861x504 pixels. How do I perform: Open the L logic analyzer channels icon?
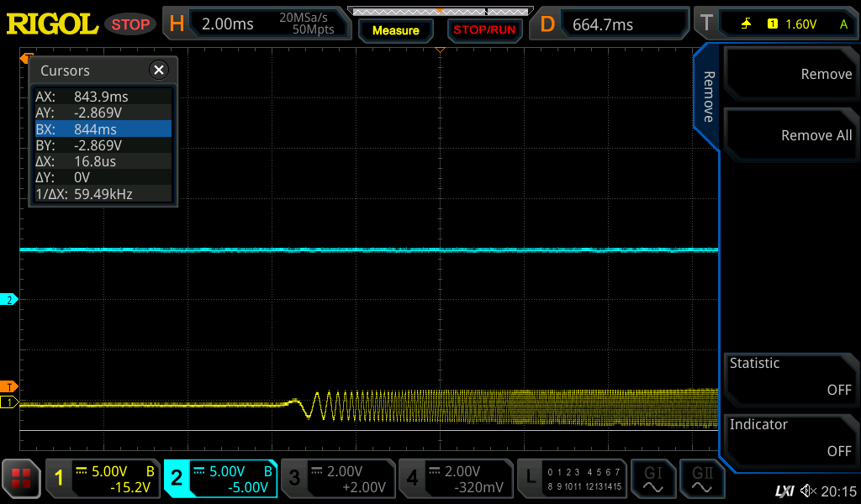(x=573, y=480)
